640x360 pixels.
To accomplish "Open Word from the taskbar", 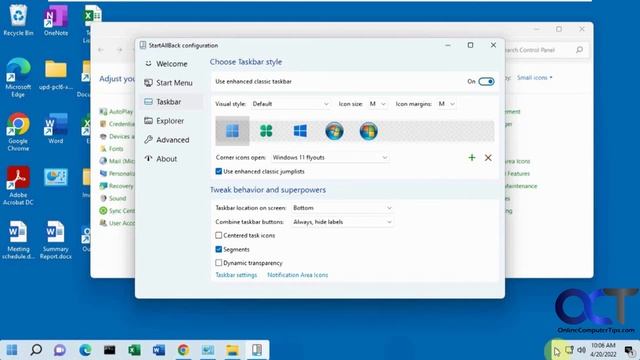I will [x=158, y=350].
